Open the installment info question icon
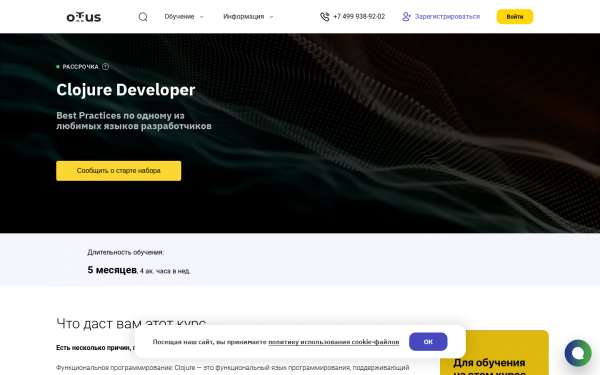600x375 pixels. (105, 67)
